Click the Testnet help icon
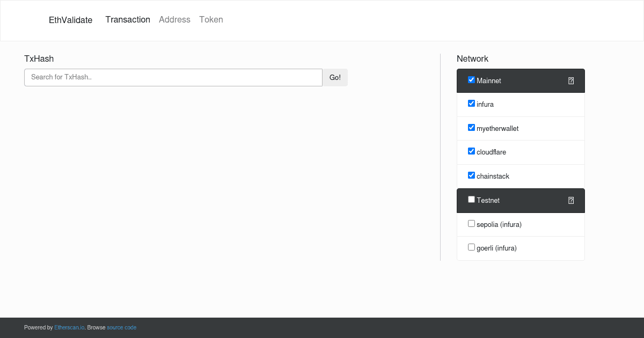The height and width of the screenshot is (338, 644). 570,200
